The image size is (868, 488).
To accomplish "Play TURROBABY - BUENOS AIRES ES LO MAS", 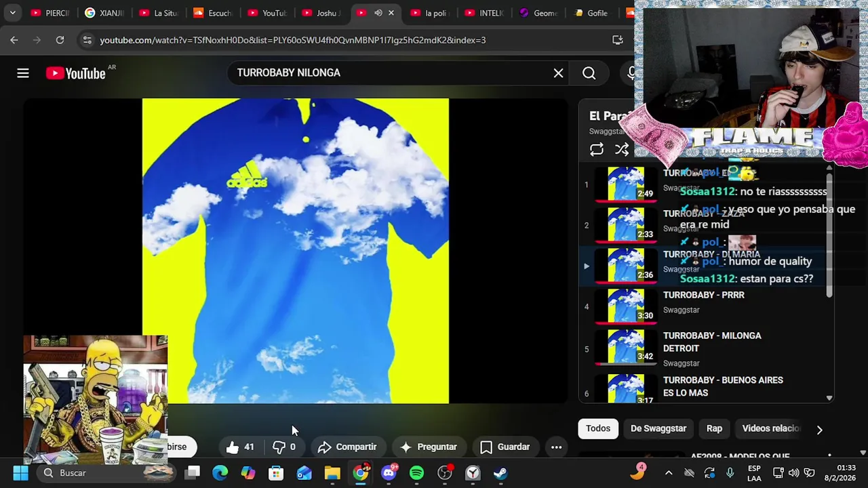I will pyautogui.click(x=723, y=387).
